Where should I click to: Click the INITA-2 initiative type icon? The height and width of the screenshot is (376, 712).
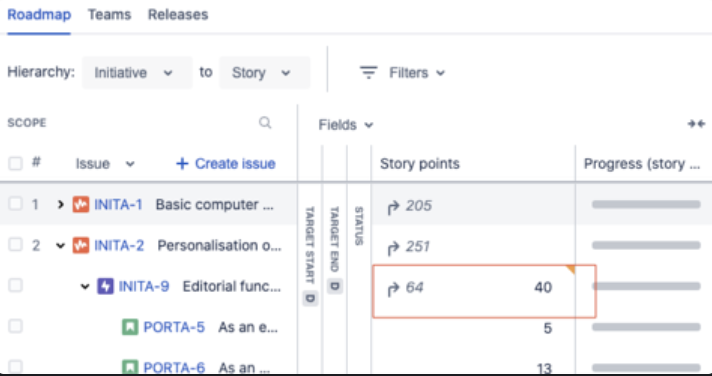pos(81,246)
